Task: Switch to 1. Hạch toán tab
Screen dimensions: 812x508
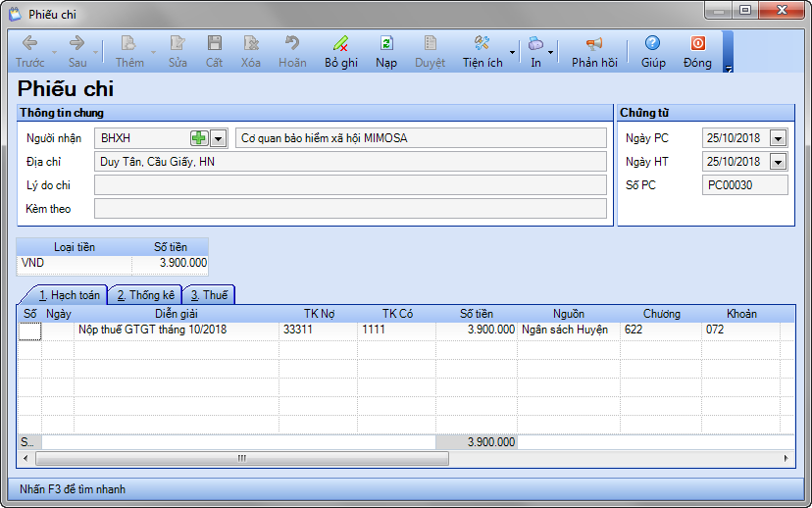Action: 69,295
